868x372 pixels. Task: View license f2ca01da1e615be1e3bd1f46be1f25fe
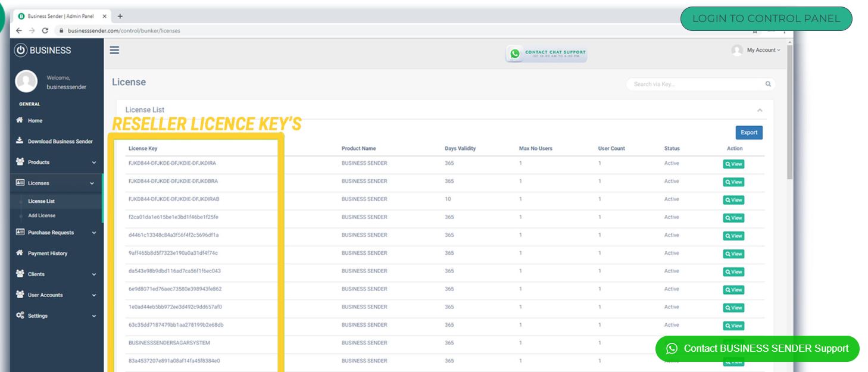[x=733, y=218]
